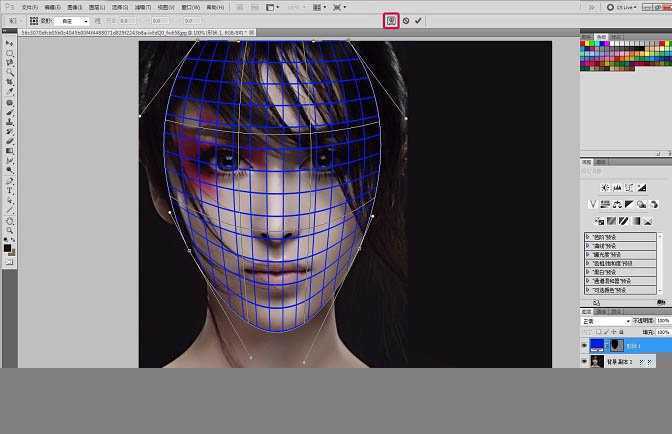The image size is (672, 434).
Task: Open the 窗口(W) menu
Action: [191, 7]
